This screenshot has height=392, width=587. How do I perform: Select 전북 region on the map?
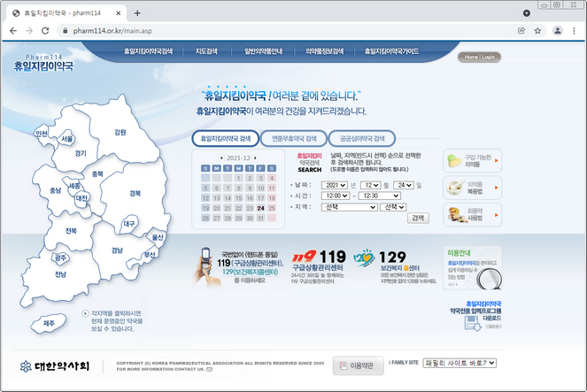[x=71, y=231]
